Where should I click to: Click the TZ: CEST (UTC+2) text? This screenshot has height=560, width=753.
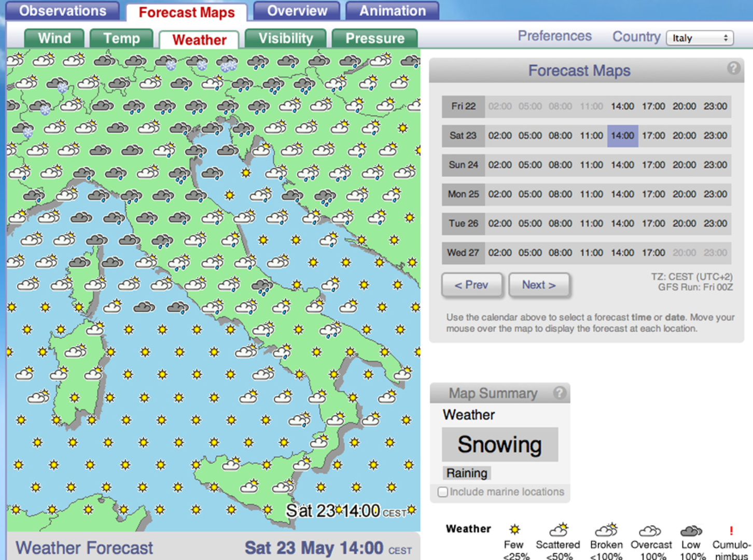(x=692, y=277)
